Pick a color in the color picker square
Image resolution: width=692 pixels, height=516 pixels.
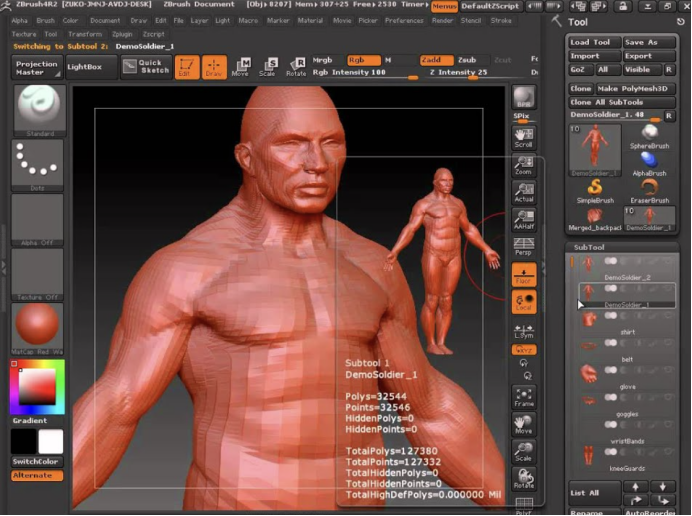point(37,386)
